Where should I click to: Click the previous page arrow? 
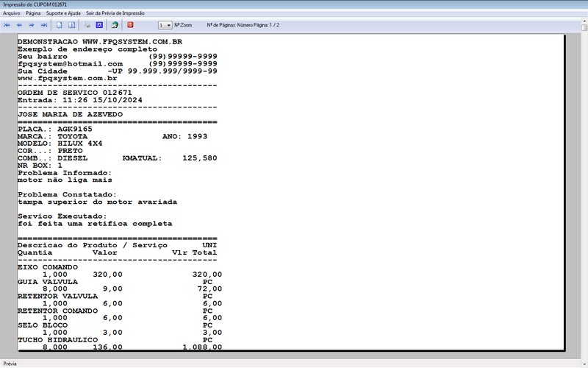[x=19, y=24]
